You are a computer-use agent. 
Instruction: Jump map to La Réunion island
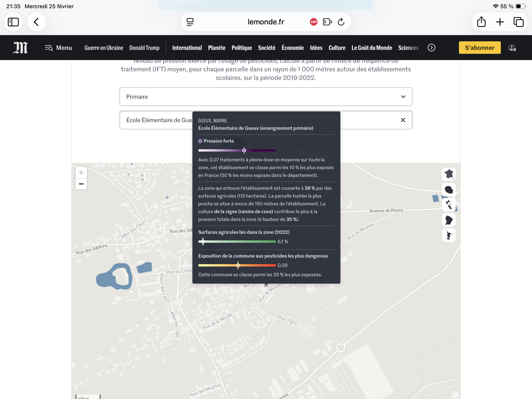tap(449, 190)
